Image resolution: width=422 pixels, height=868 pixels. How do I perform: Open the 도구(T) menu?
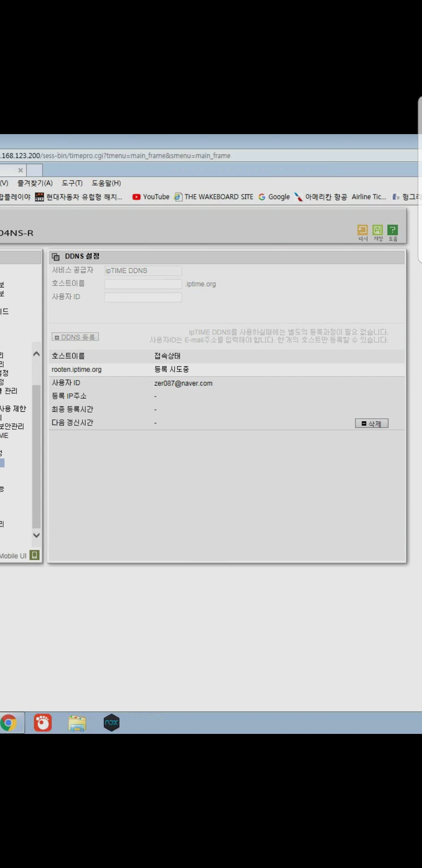pos(72,183)
